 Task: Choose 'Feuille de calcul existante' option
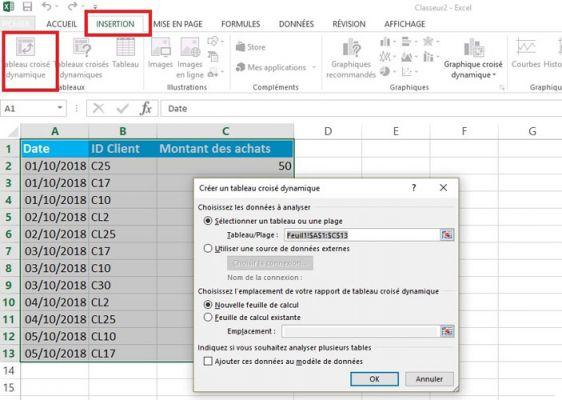(208, 317)
